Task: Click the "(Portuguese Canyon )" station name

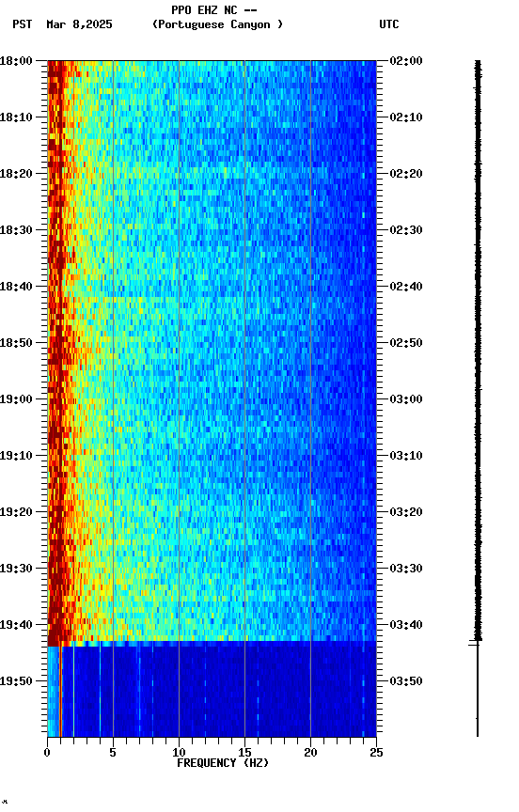Action: point(217,24)
